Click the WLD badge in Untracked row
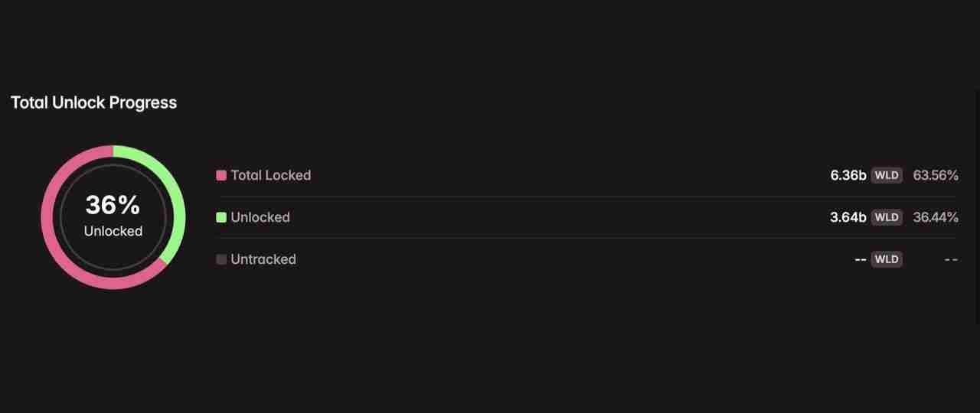980x413 pixels. [887, 259]
